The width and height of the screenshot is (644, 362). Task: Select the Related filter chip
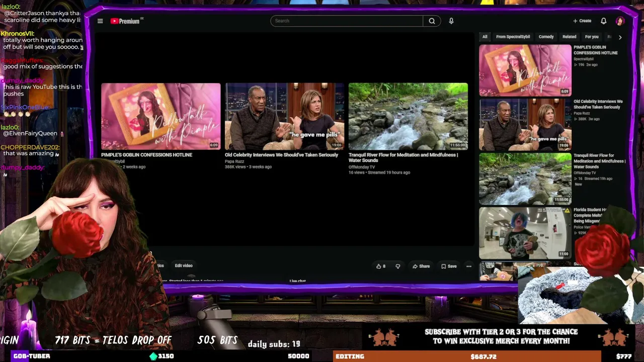click(569, 37)
